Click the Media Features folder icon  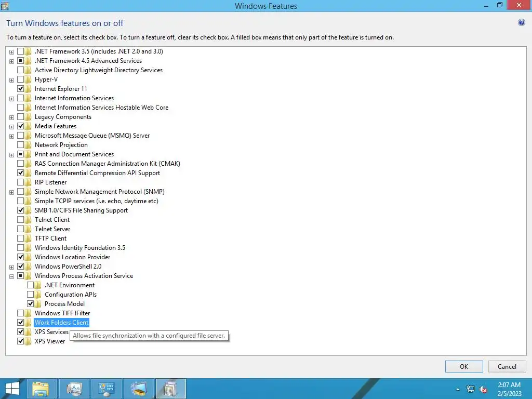(28, 126)
